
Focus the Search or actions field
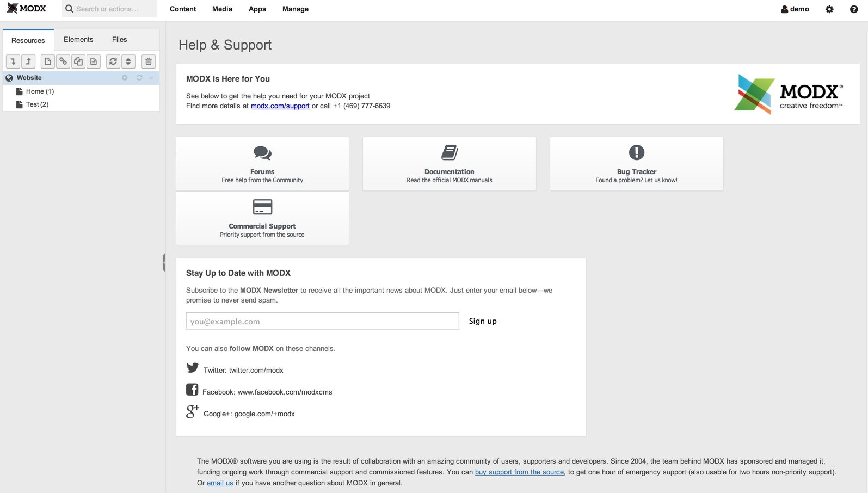pos(109,9)
